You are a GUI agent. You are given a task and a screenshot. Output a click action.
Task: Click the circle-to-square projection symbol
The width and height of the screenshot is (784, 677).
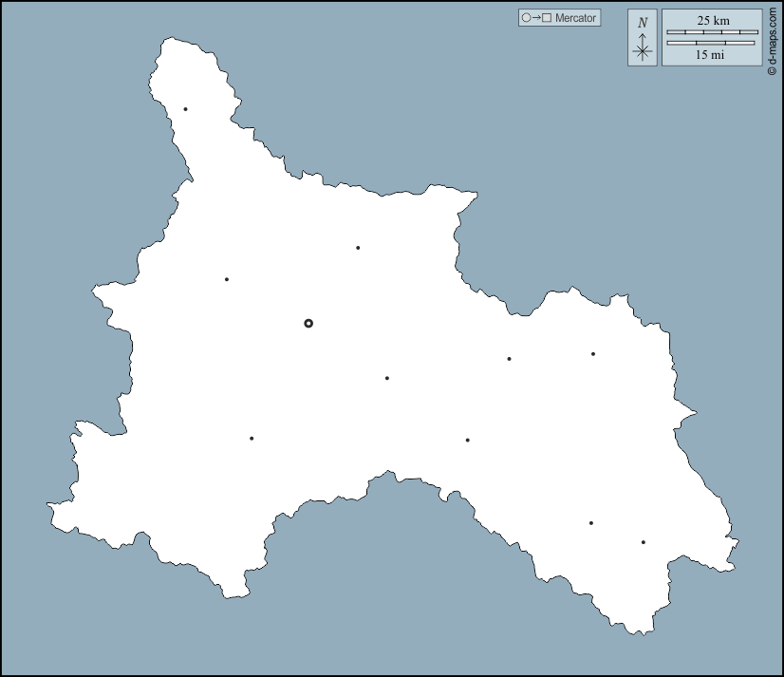(536, 18)
